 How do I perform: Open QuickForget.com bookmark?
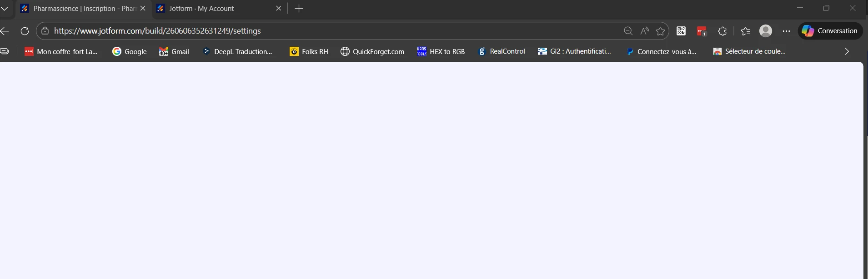[x=372, y=51]
